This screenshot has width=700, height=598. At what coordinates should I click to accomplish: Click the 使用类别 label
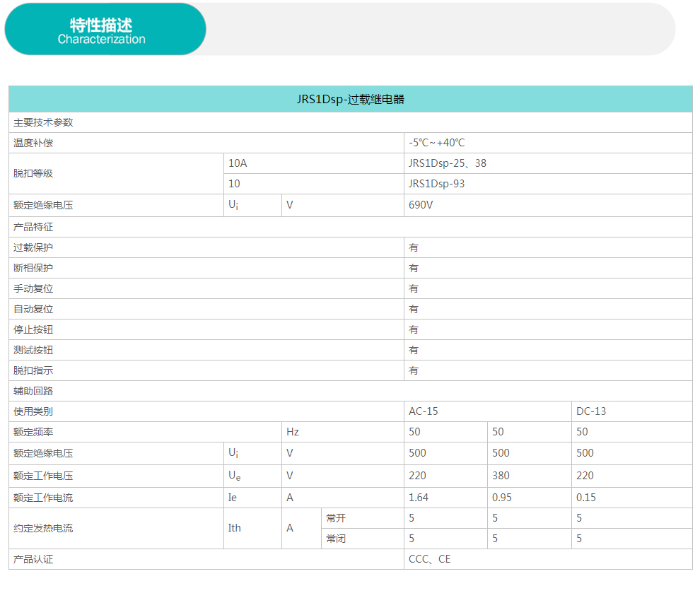pos(33,411)
